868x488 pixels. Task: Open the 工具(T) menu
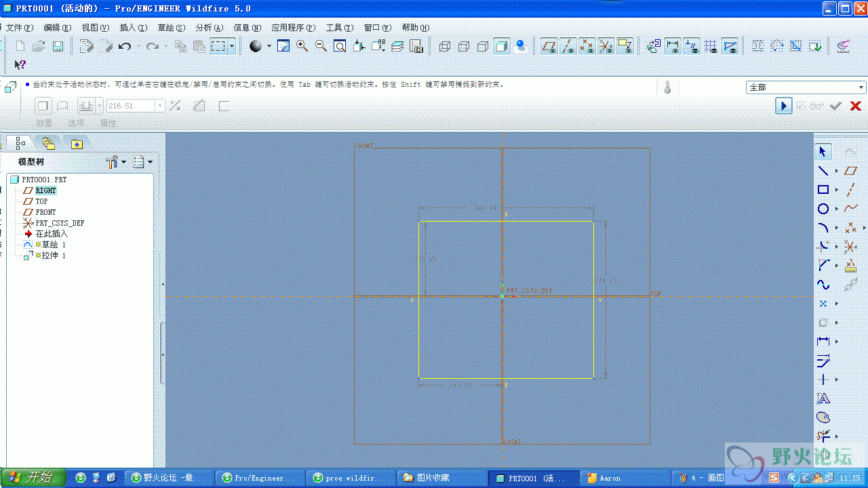[339, 28]
